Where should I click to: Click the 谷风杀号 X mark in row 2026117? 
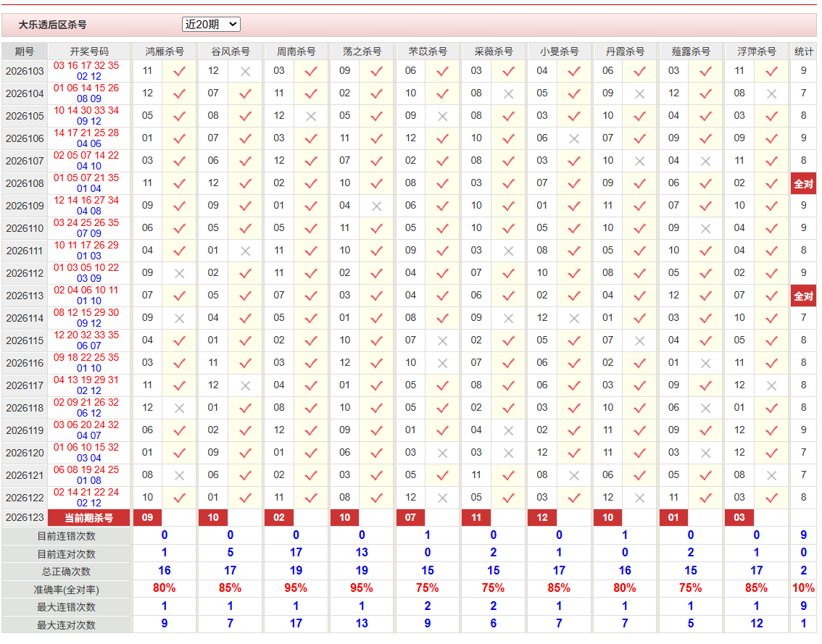(x=245, y=385)
